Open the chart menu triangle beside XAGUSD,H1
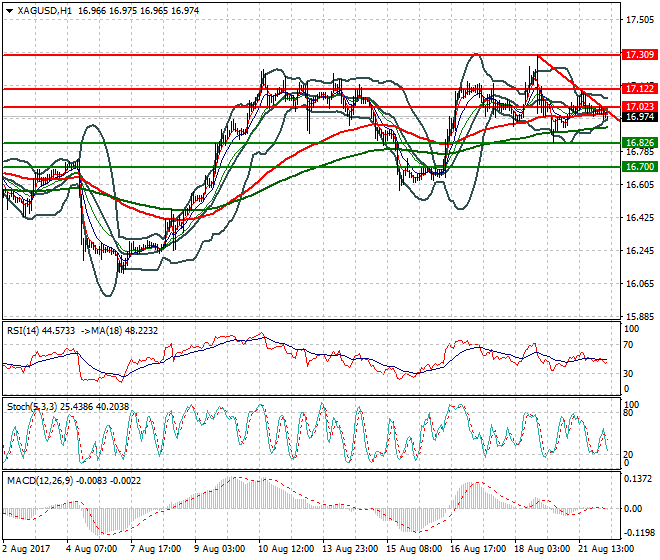The image size is (660, 560). [9, 11]
